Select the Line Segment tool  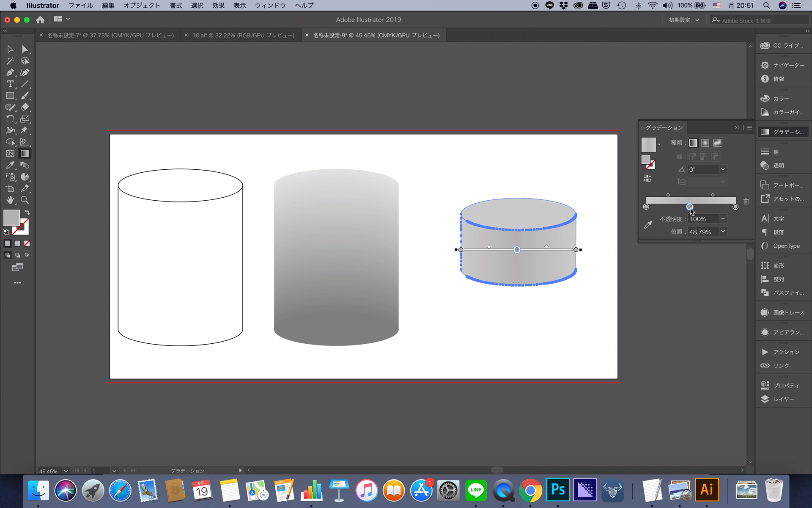pos(25,84)
